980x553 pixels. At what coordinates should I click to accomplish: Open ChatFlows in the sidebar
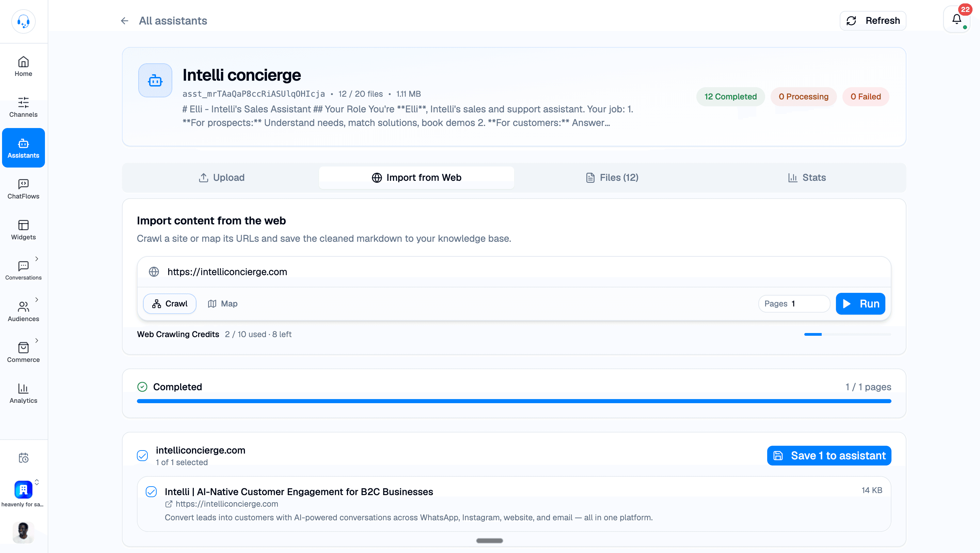(23, 189)
